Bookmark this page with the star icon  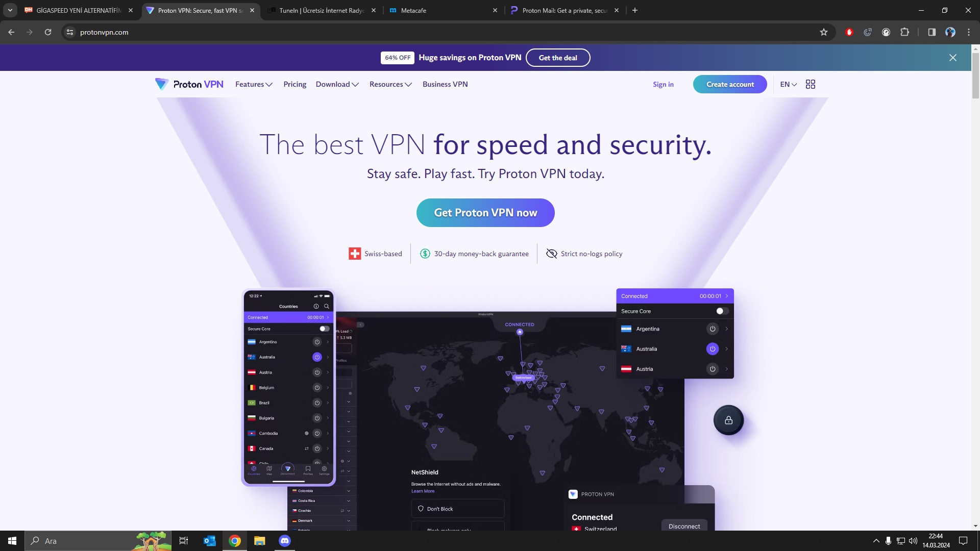point(823,32)
